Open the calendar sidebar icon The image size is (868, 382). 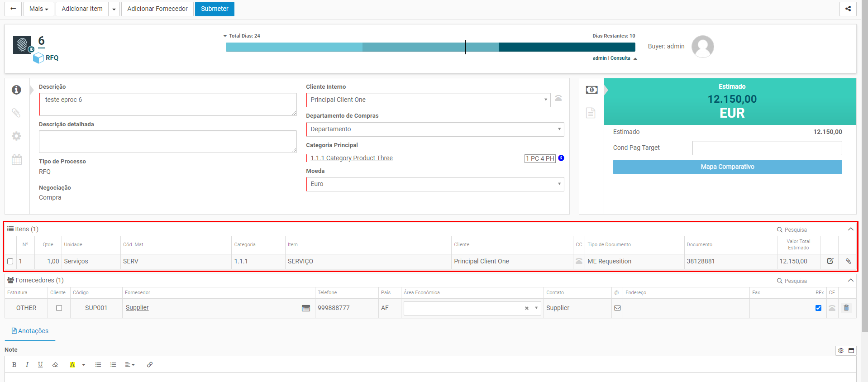click(16, 159)
